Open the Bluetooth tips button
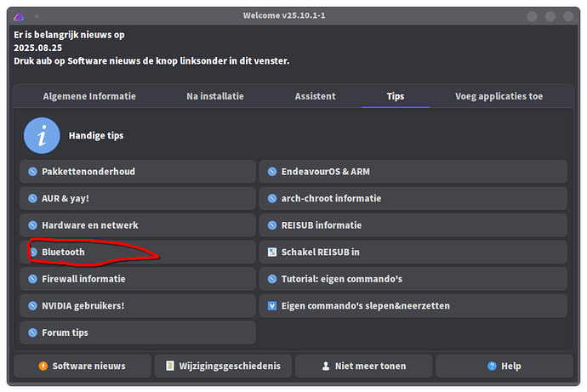 click(x=138, y=252)
